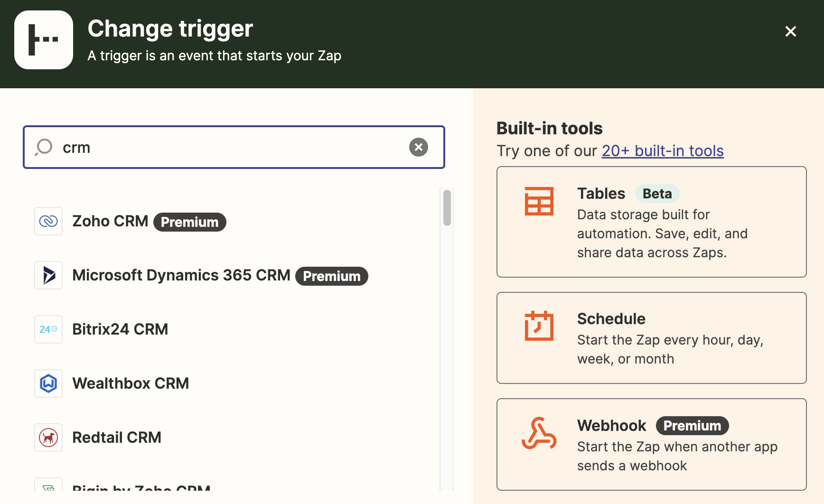Image resolution: width=824 pixels, height=504 pixels.
Task: Click the Zoho CRM app icon
Action: (48, 221)
